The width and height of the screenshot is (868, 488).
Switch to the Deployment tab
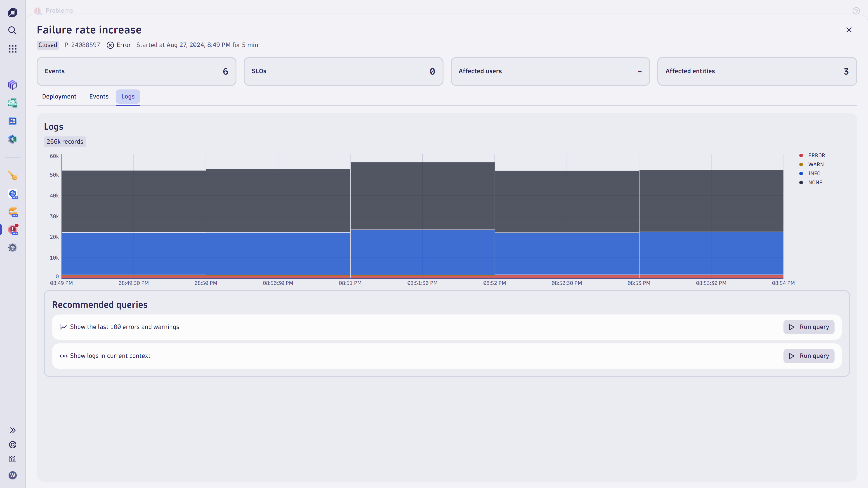[x=59, y=97]
